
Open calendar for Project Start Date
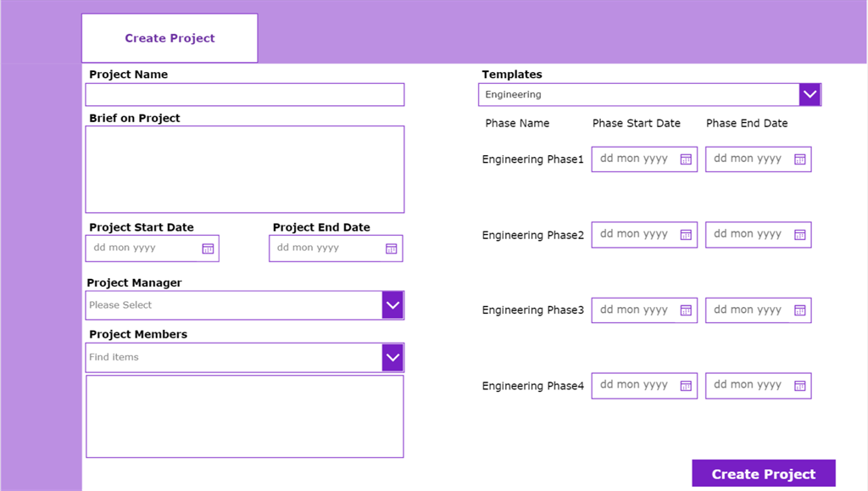pos(208,248)
